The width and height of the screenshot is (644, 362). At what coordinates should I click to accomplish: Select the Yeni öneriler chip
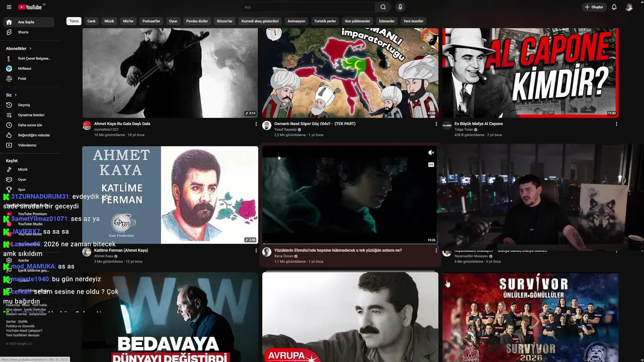[x=413, y=21]
